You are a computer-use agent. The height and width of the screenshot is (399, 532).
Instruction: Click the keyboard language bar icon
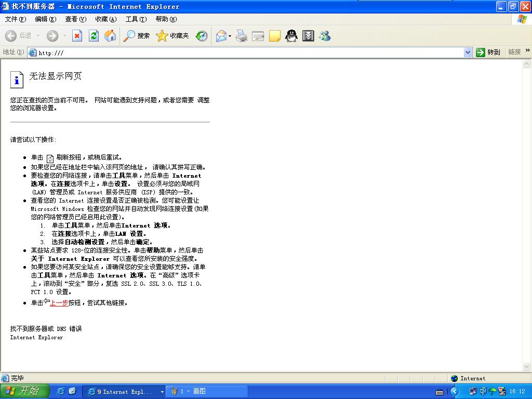pyautogui.click(x=440, y=392)
